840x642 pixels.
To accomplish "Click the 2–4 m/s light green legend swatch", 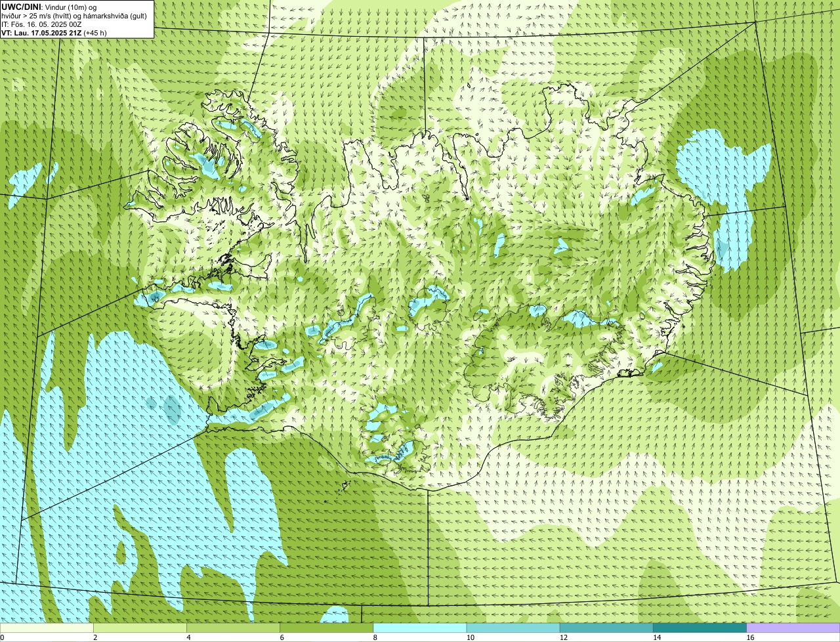I will point(140,628).
